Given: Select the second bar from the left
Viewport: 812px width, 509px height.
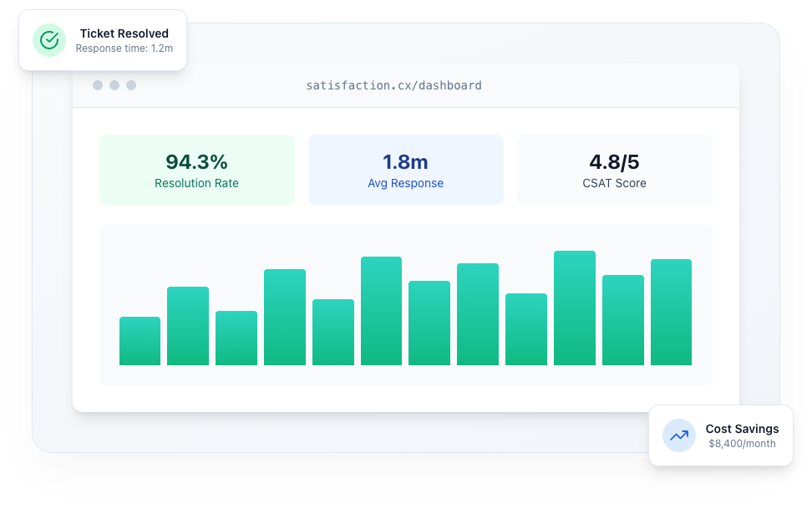Looking at the screenshot, I should pyautogui.click(x=188, y=326).
